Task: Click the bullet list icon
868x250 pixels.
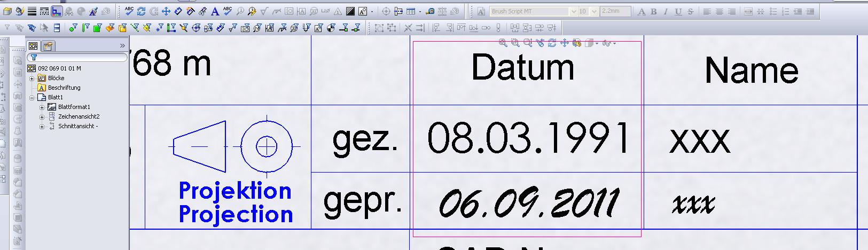Action: pyautogui.click(x=773, y=11)
